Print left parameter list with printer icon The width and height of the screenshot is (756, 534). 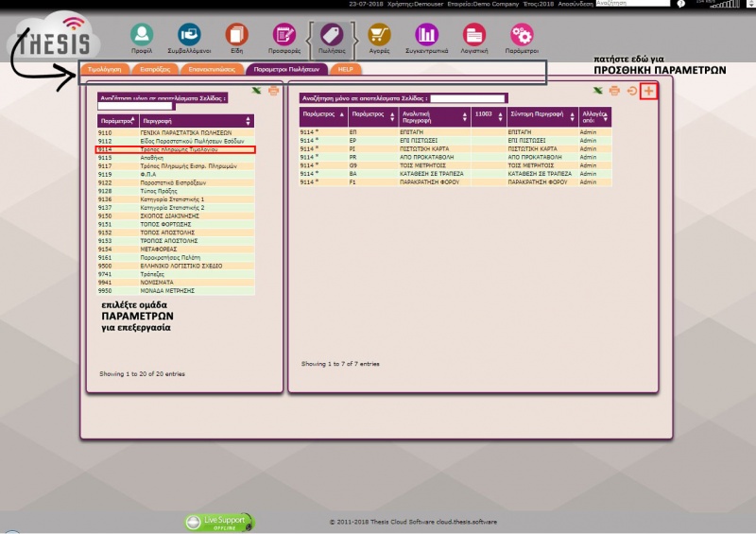pyautogui.click(x=273, y=91)
